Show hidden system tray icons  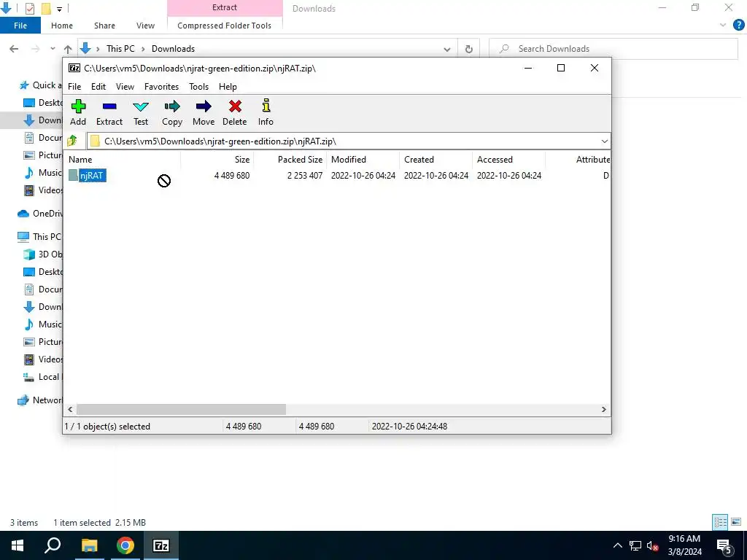[x=617, y=545]
